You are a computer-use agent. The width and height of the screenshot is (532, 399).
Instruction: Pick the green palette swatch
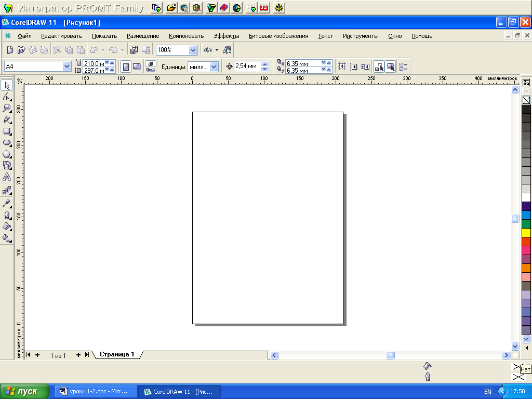click(526, 223)
